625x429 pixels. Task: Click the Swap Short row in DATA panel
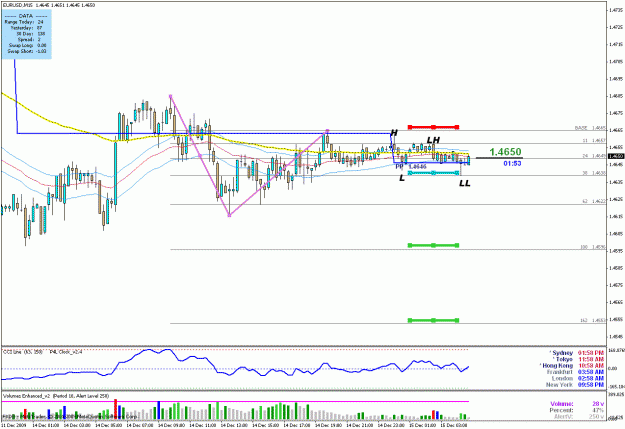pos(27,51)
